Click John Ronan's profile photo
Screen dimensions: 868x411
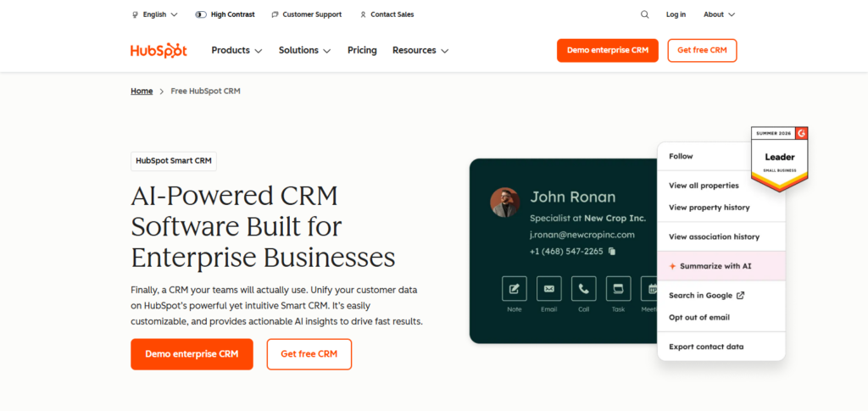coord(505,202)
